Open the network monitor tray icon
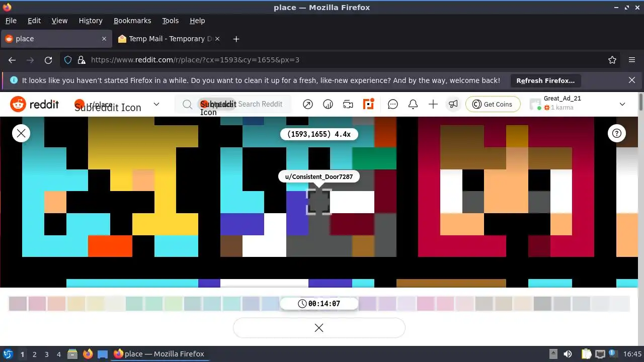 coord(600,354)
